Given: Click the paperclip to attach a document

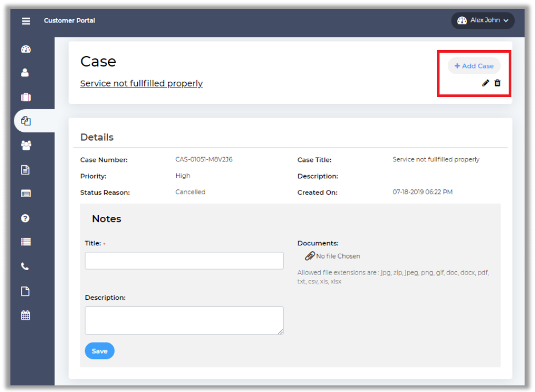Looking at the screenshot, I should (x=310, y=256).
